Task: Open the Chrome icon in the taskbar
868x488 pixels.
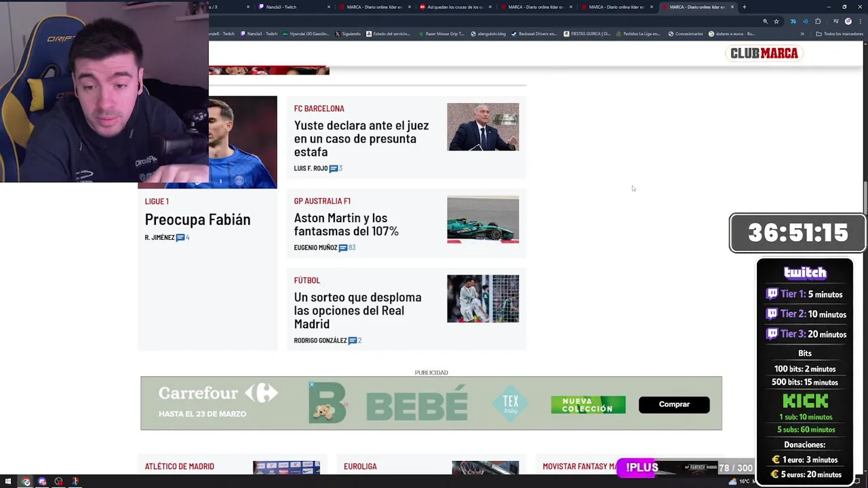Action: coord(26,482)
